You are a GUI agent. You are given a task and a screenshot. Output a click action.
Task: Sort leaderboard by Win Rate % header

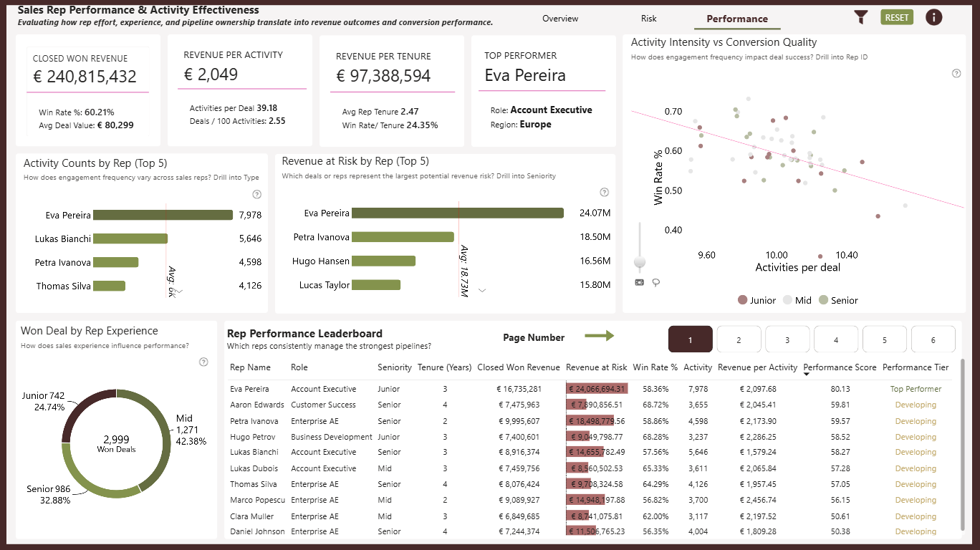click(x=655, y=367)
